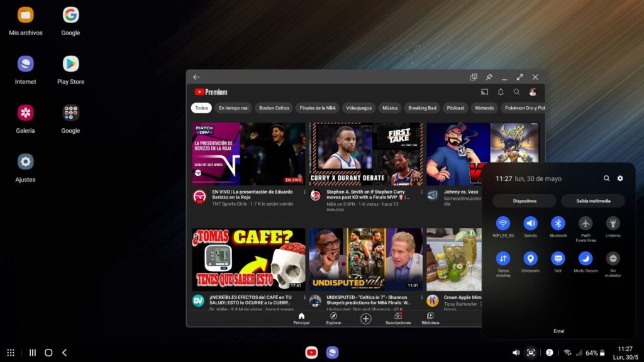The image size is (644, 362).
Task: Open Suscripciones from the bottom navigation
Action: [398, 317]
